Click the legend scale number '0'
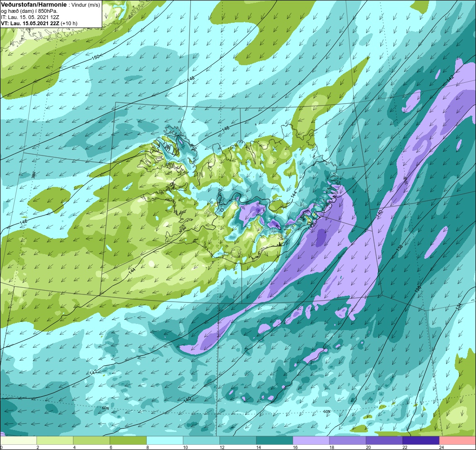Image resolution: width=476 pixels, height=450 pixels. click(1, 447)
